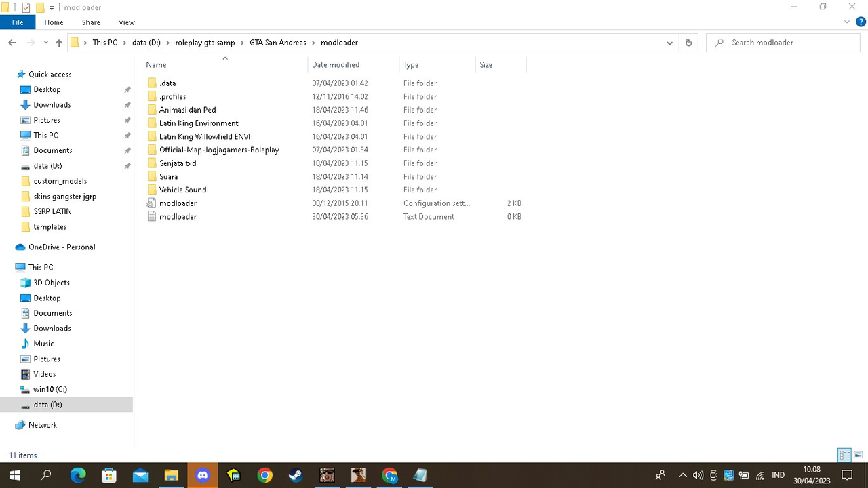Switch to the Share ribbon tab
Screen dimensions: 868x488
point(91,22)
